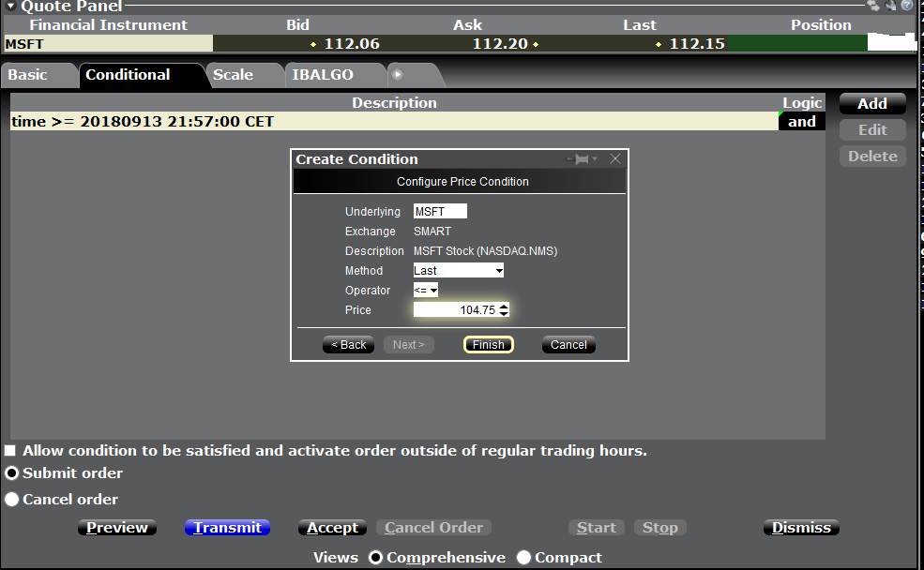Click the Financial Instrument column header
The image size is (924, 570).
tap(109, 24)
